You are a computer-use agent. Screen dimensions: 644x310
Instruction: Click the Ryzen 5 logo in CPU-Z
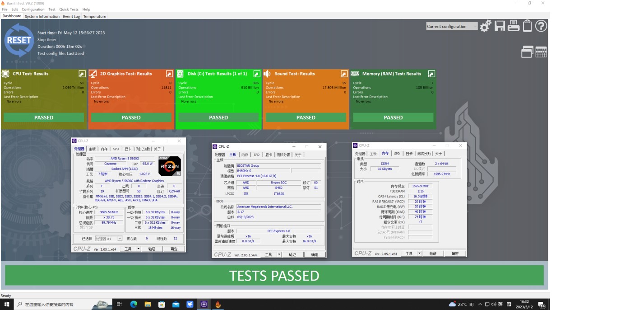coord(170,166)
